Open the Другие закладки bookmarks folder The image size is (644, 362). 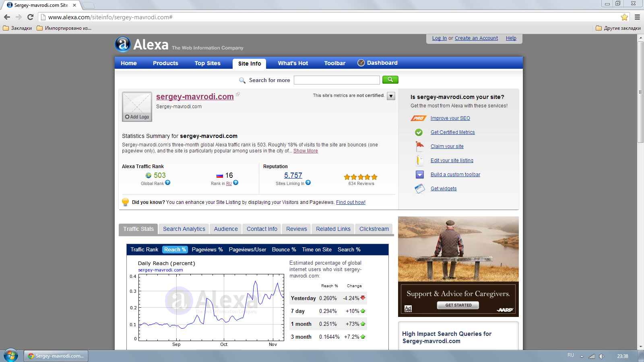618,28
